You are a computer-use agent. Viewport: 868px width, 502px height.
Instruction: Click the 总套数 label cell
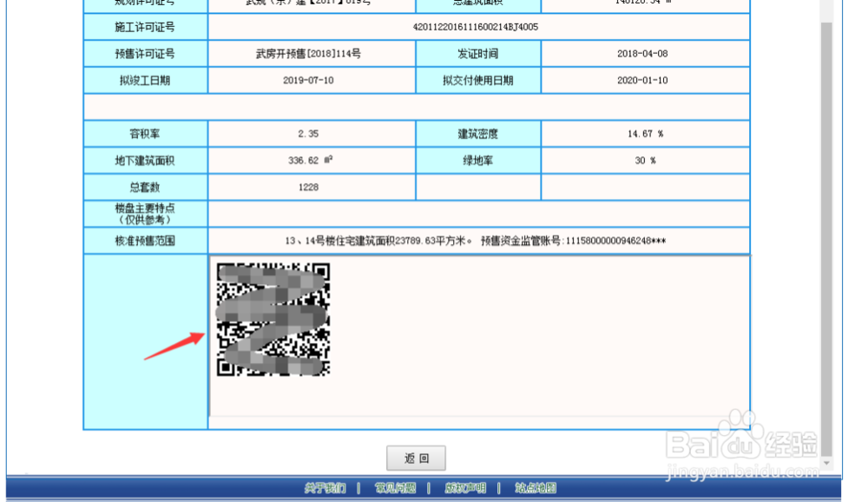coord(146,188)
